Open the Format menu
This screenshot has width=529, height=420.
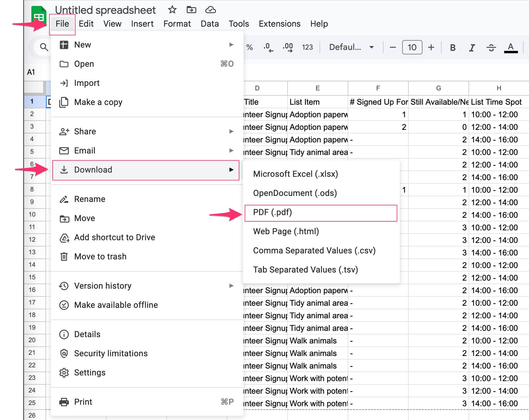point(177,24)
